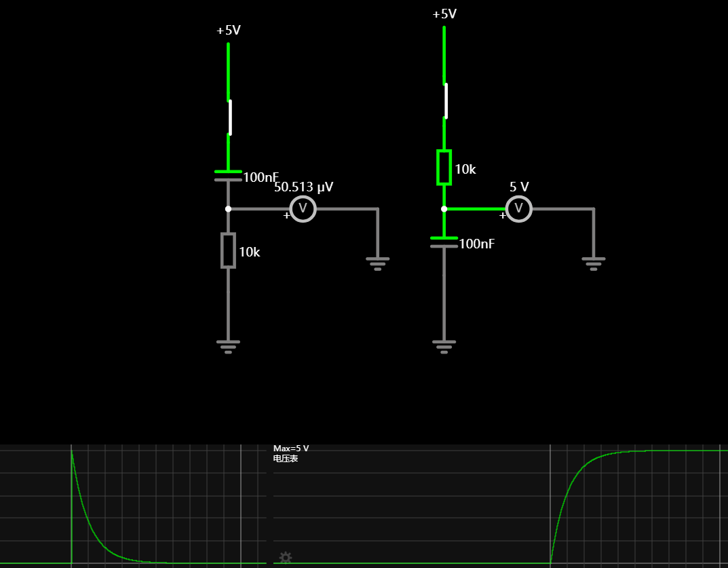728x568 pixels.
Task: Click the ground symbol below the right capacitor
Action: coord(444,347)
